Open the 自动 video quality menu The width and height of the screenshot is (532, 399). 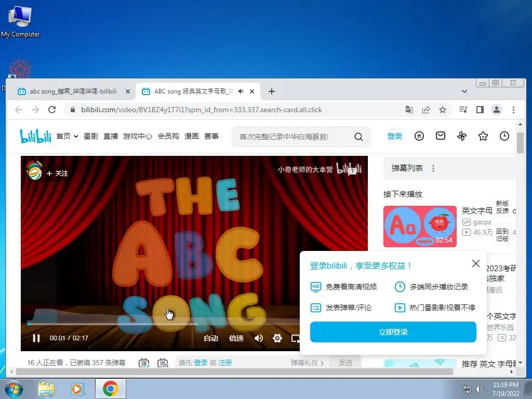pyautogui.click(x=211, y=338)
